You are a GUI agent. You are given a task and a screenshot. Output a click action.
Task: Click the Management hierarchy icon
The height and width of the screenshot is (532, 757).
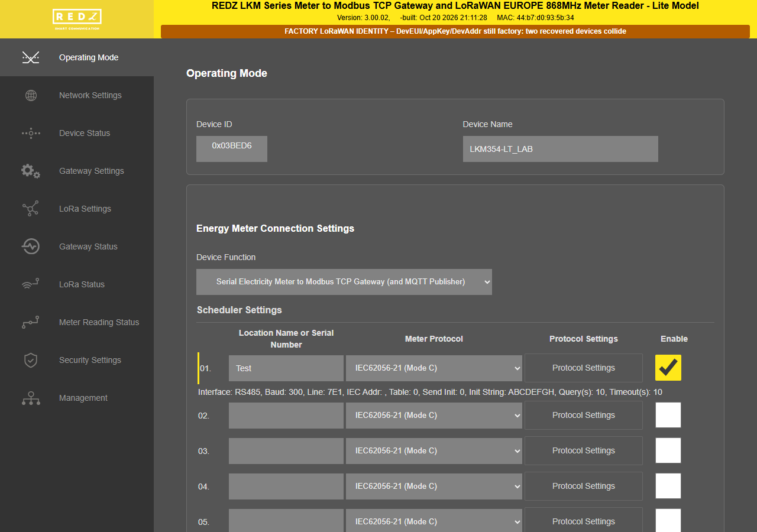point(31,398)
